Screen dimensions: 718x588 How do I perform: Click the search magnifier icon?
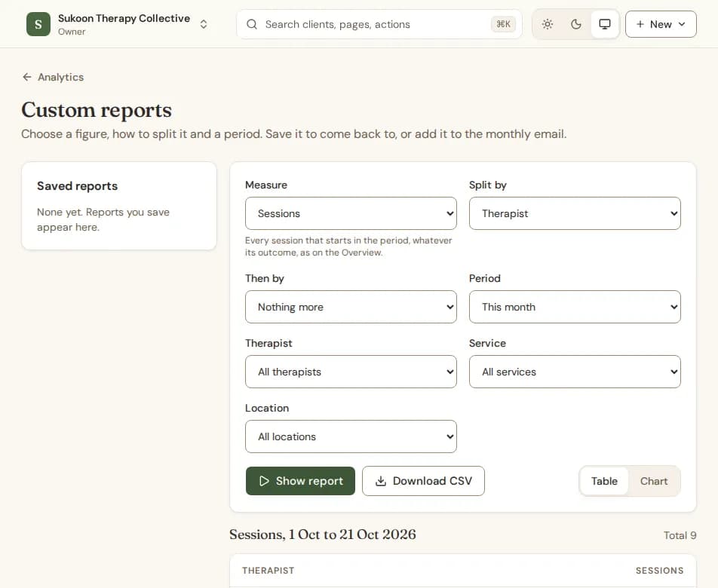coord(252,24)
